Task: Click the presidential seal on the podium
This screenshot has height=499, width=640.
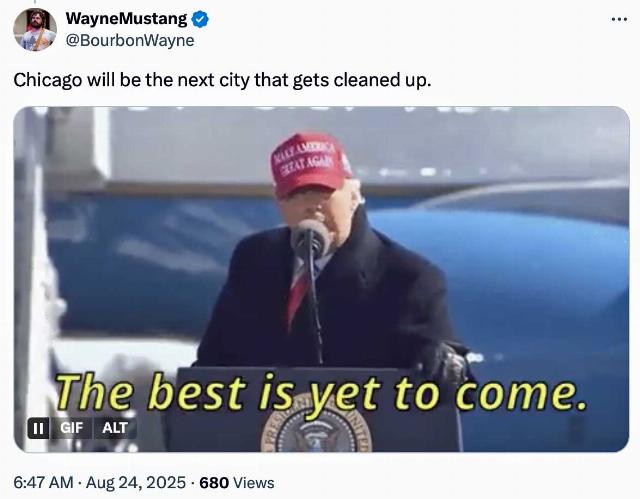Action: [316, 427]
